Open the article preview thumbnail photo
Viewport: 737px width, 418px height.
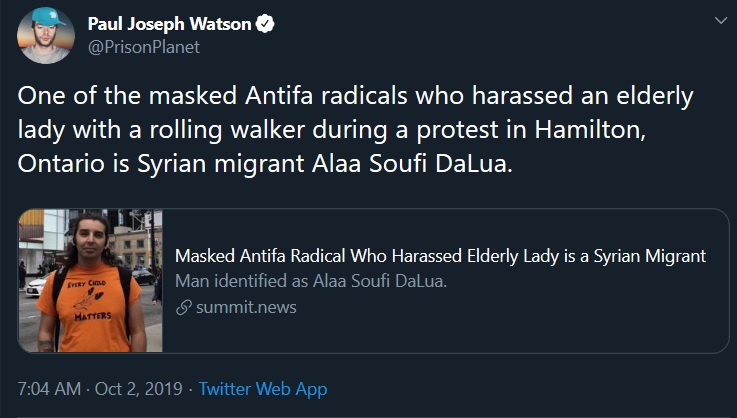[91, 280]
